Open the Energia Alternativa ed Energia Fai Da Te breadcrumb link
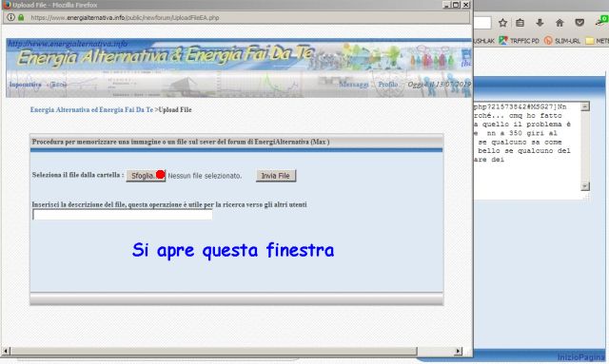 pos(91,110)
